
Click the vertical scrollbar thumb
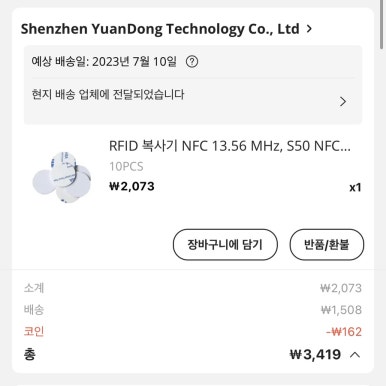pos(382,24)
